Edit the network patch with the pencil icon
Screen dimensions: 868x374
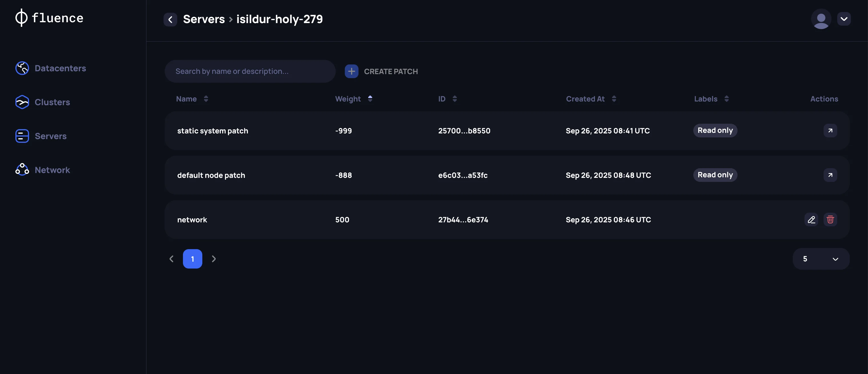tap(811, 220)
